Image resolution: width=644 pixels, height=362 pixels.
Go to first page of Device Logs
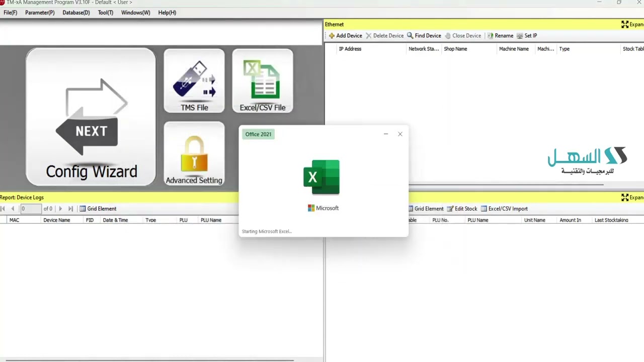click(3, 209)
